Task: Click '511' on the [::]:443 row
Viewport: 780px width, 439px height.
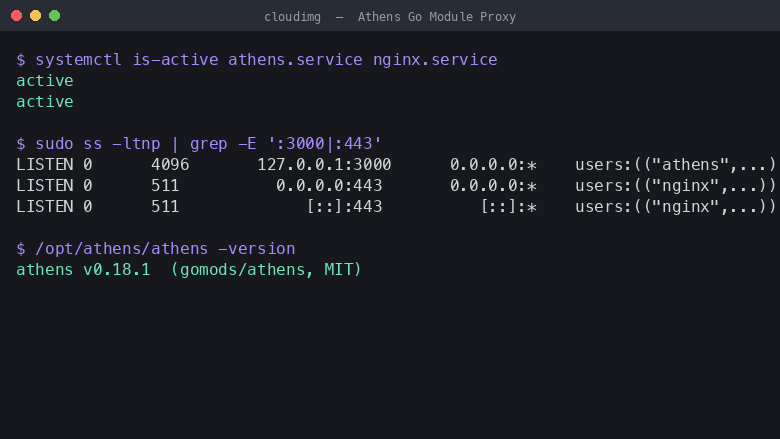Action: click(165, 206)
